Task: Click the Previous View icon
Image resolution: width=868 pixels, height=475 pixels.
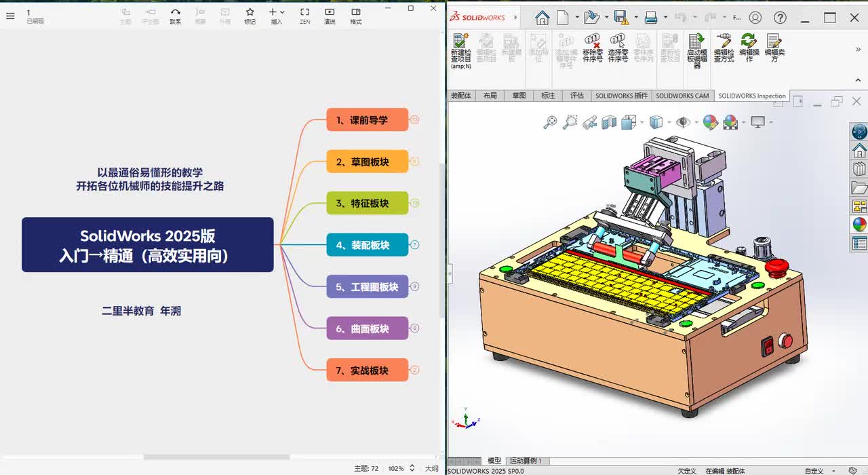Action: [590, 122]
